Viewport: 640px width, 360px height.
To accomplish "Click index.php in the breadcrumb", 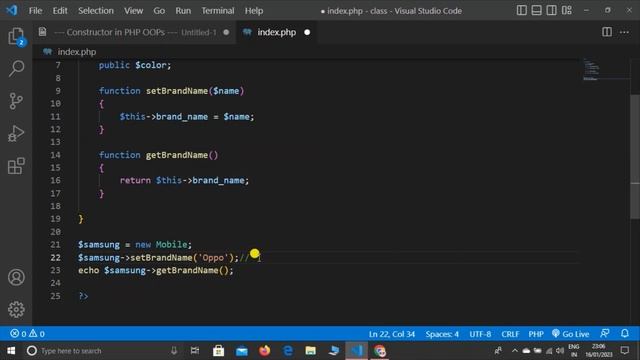I will click(76, 52).
